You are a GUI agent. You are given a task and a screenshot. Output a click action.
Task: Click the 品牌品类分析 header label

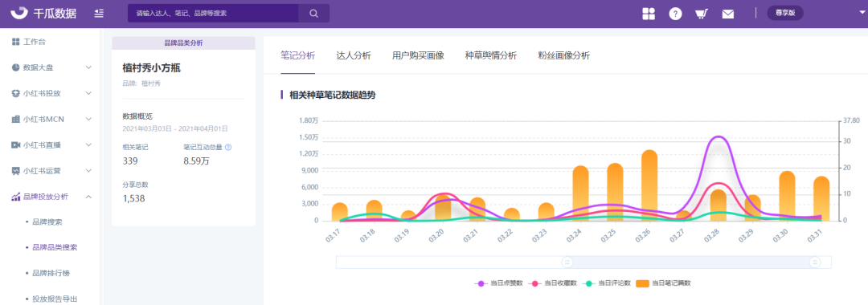coord(183,43)
